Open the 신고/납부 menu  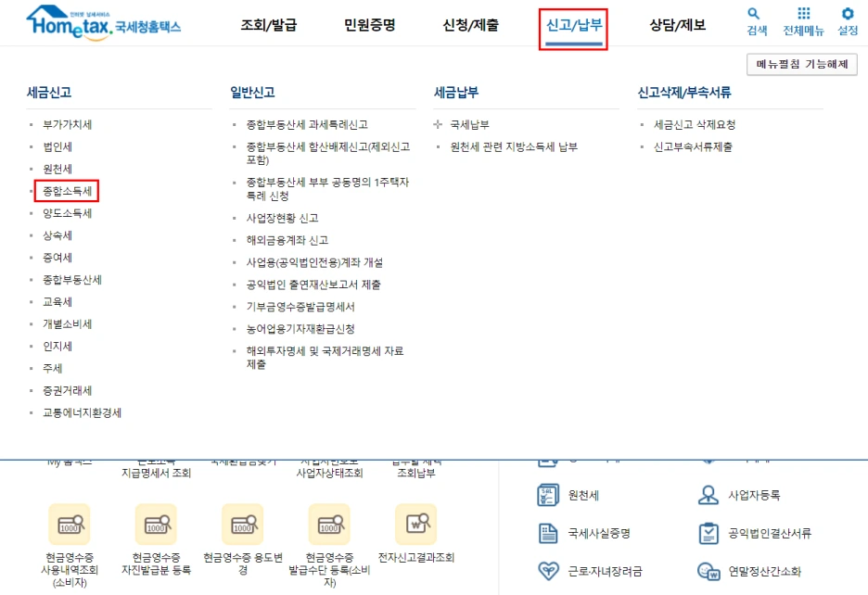coord(573,24)
